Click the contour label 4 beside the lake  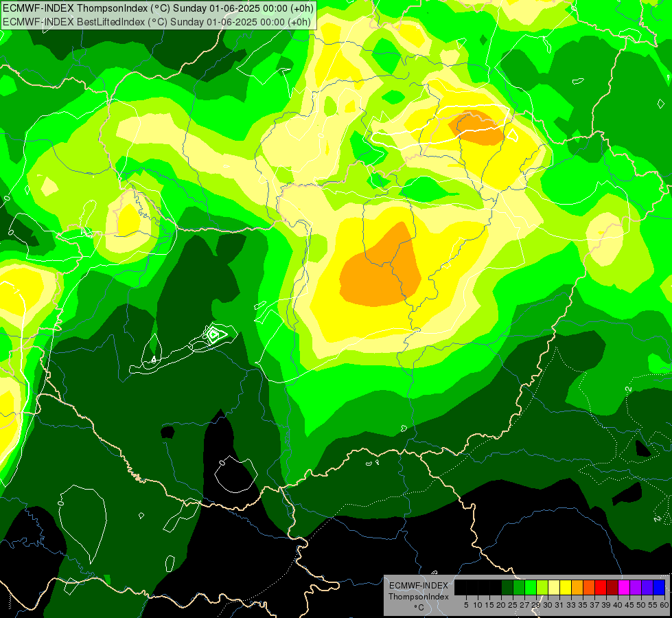(x=154, y=359)
